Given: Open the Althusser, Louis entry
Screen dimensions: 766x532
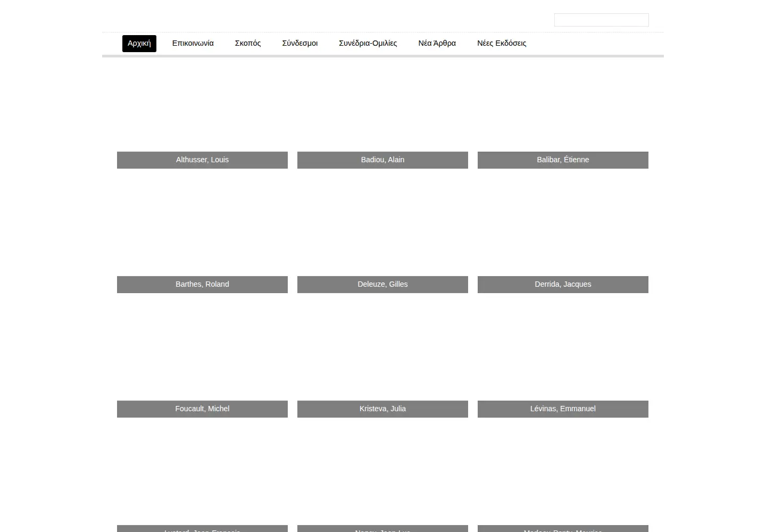Looking at the screenshot, I should tap(202, 160).
